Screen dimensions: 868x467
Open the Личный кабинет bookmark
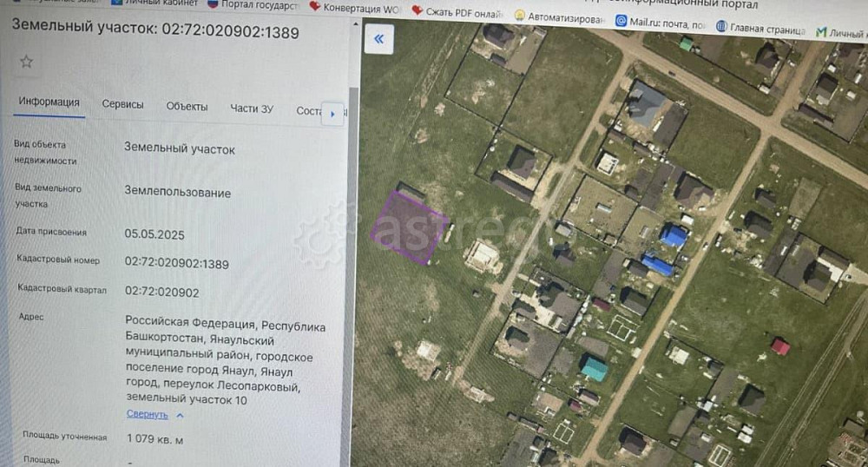coord(155,3)
